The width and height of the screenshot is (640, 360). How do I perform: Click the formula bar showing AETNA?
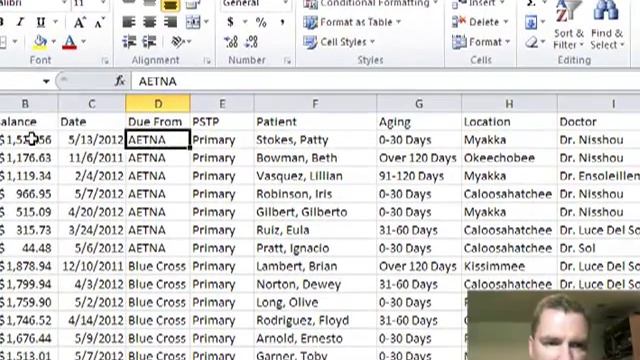point(385,81)
